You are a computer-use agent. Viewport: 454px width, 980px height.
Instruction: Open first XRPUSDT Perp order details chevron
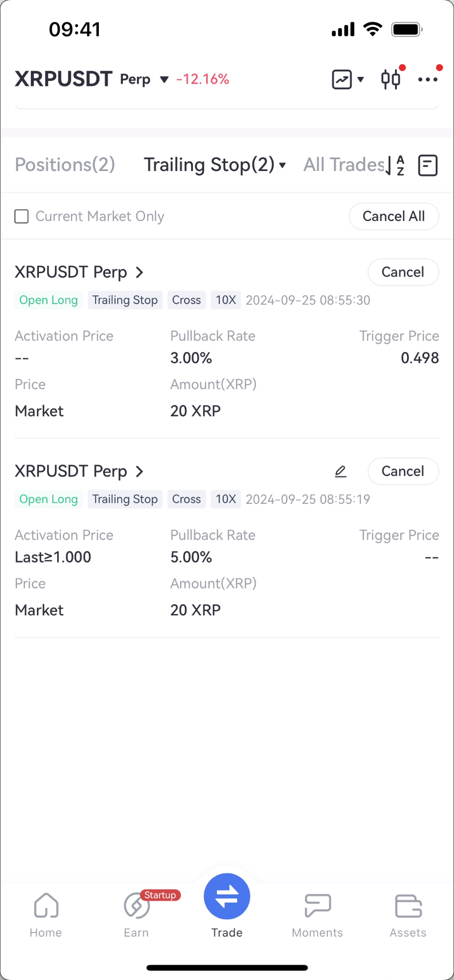(140, 272)
